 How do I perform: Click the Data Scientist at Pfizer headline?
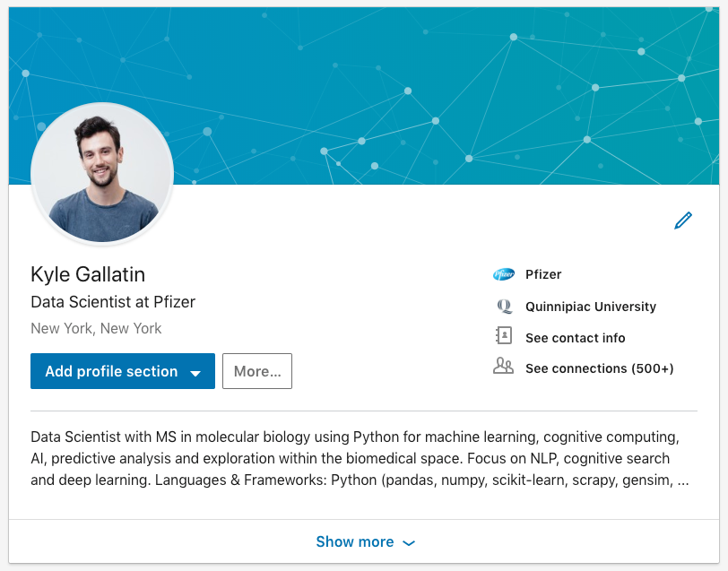coord(113,302)
